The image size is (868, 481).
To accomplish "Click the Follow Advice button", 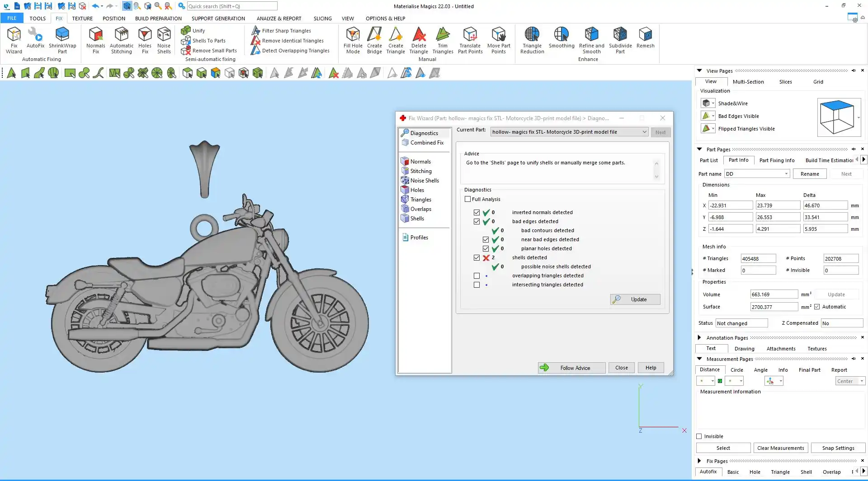I will pos(571,368).
